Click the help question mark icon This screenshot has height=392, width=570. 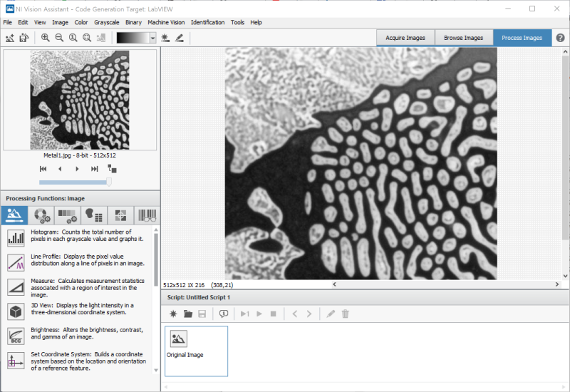(560, 38)
